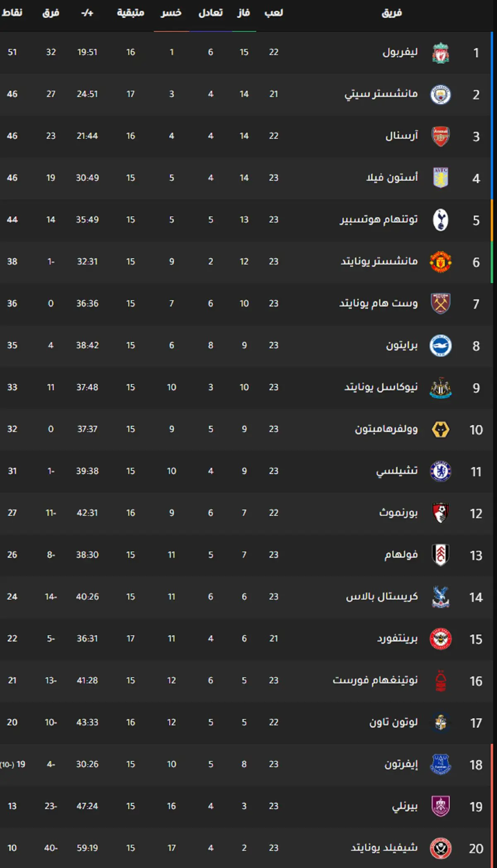Open the تشيلسي team name link
The image size is (497, 868).
397,471
